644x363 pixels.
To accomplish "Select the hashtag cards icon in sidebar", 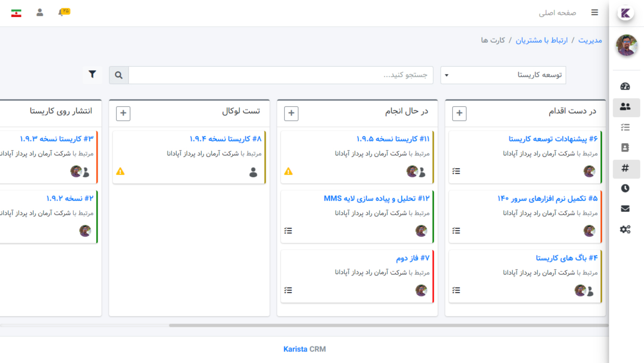I will coord(625,168).
